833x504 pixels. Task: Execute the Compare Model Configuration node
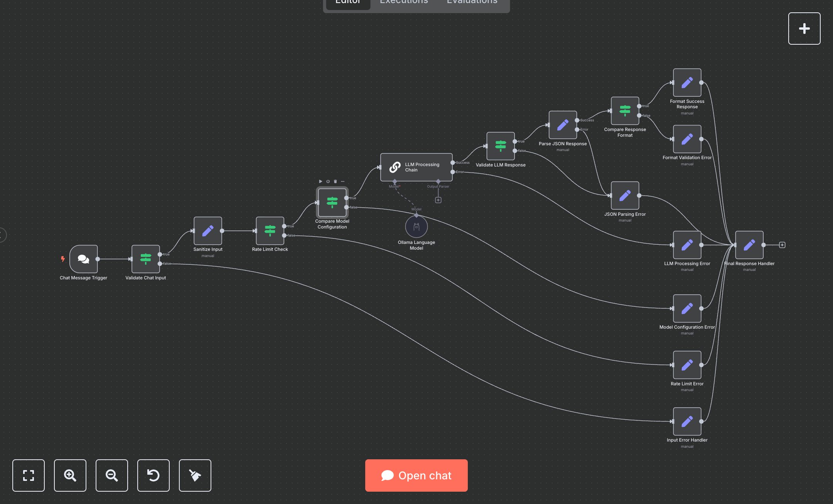click(320, 181)
